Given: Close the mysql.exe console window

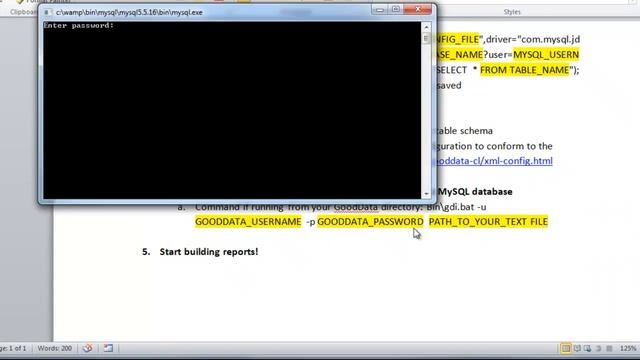Looking at the screenshot, I should point(418,9).
